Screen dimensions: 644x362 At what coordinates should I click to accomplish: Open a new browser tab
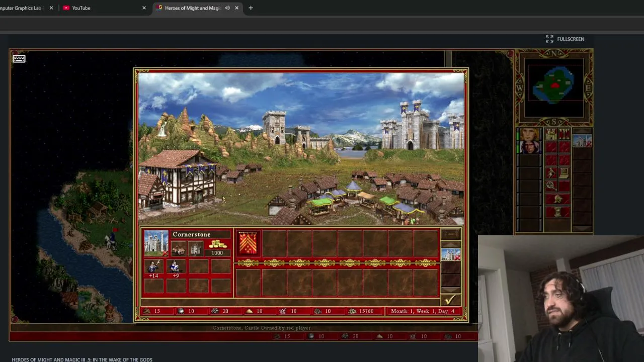coord(251,8)
